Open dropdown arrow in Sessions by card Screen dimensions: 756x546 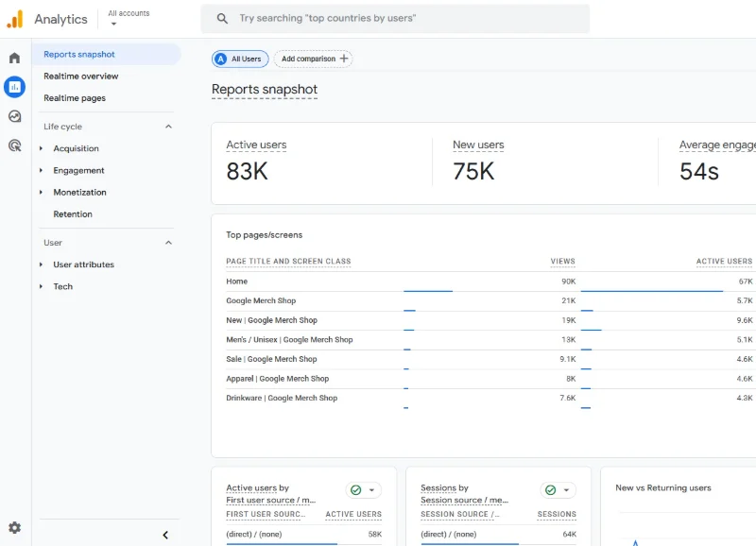566,490
